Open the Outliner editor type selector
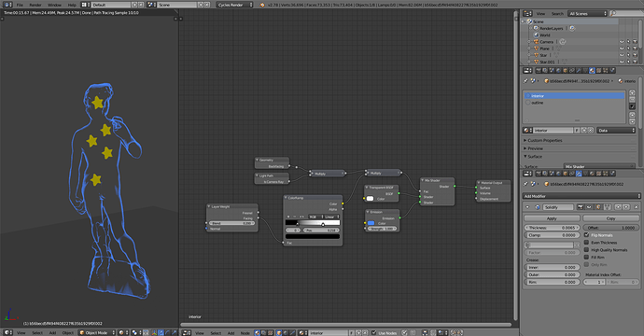The width and height of the screenshot is (644, 336). pyautogui.click(x=527, y=14)
